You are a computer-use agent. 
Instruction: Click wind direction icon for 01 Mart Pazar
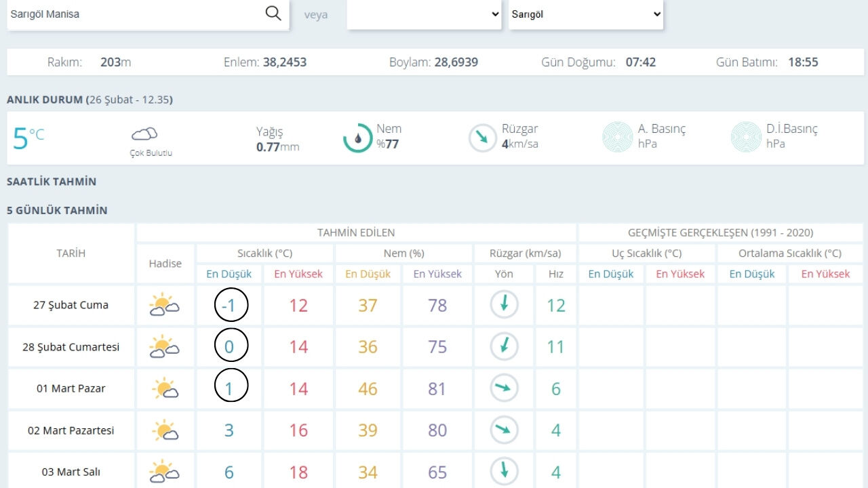pyautogui.click(x=504, y=388)
